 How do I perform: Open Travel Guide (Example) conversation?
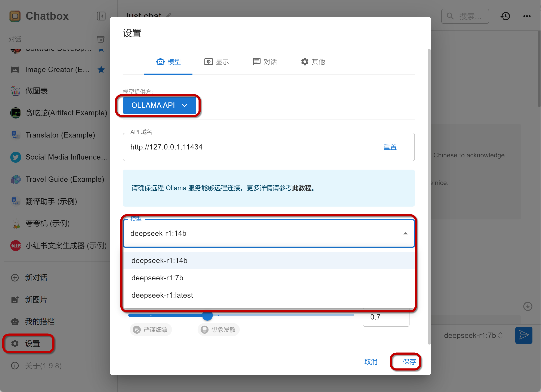[x=58, y=179]
